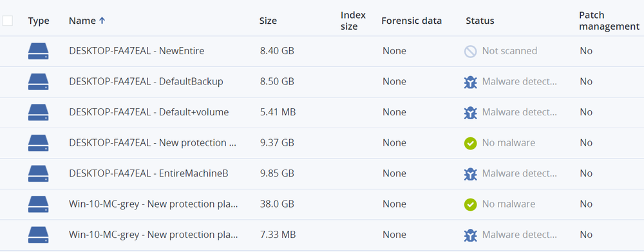Click the disk icon in the 38.0 GB row
644x252 pixels.
pos(38,204)
